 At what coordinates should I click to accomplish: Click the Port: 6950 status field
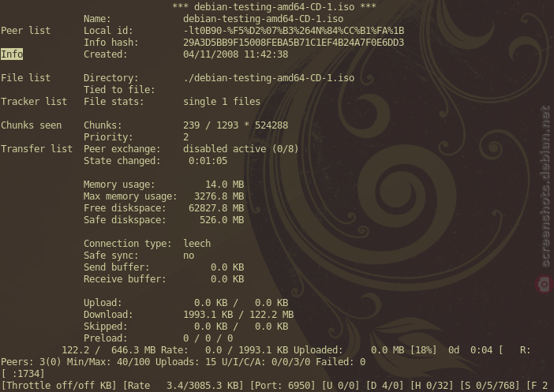283,385
